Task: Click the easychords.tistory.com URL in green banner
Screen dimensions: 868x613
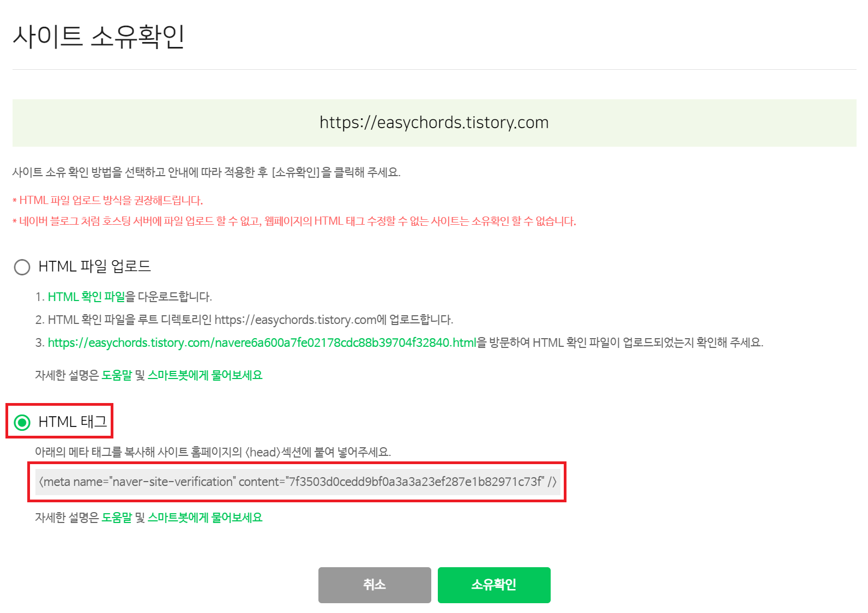Action: (434, 123)
